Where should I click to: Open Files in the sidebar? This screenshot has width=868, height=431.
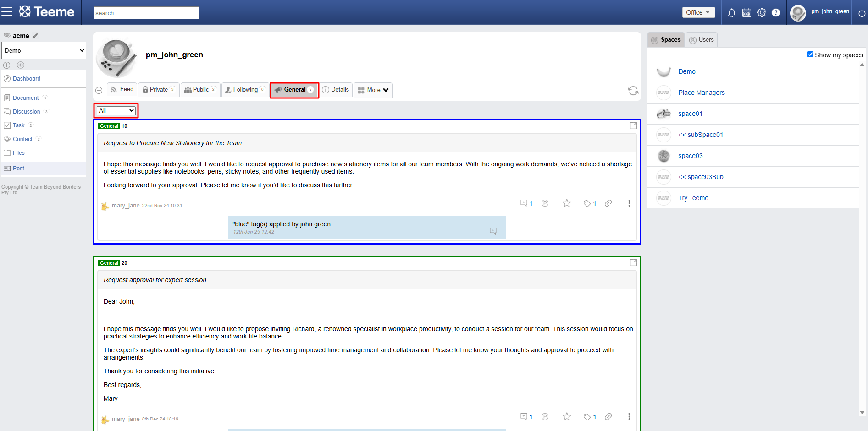point(19,153)
